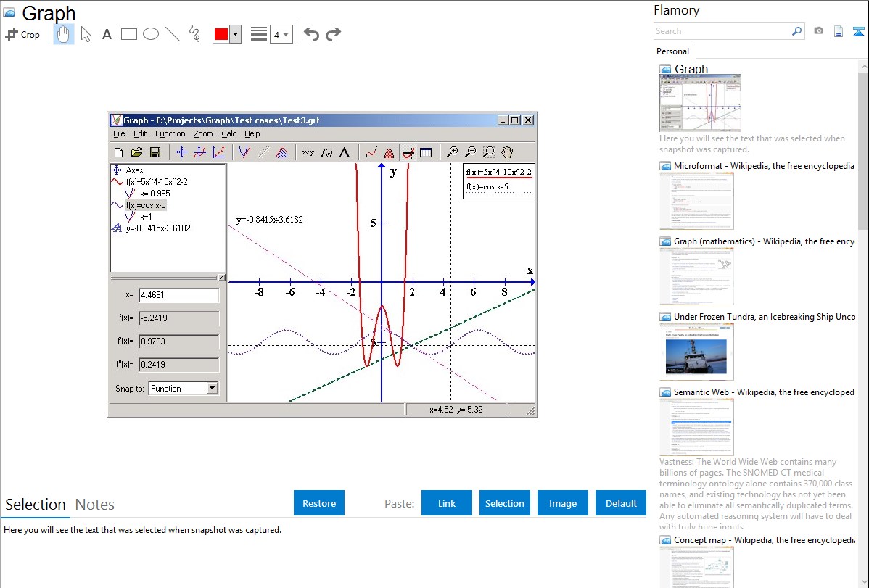The width and height of the screenshot is (869, 588).
Task: Open the Personal tab in Flamory panel
Action: [x=672, y=51]
